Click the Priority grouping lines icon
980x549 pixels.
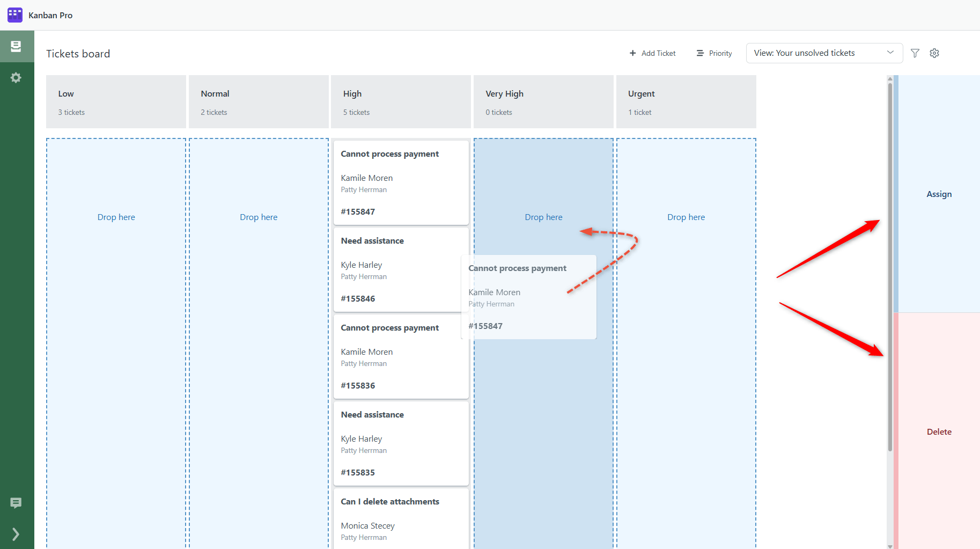(700, 53)
